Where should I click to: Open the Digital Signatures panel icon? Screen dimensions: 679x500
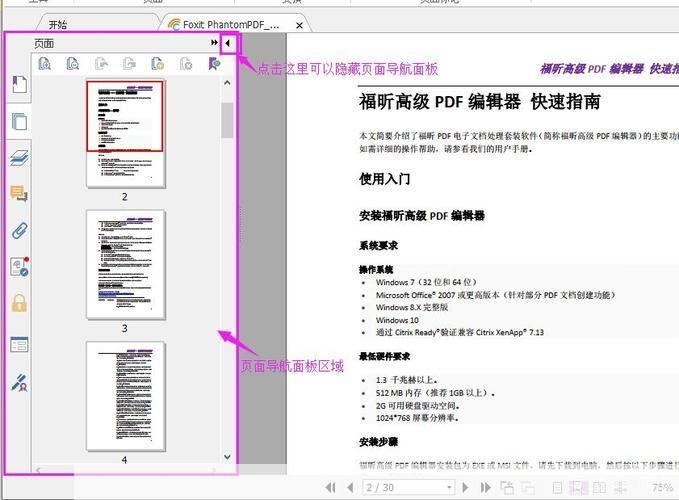(19, 266)
